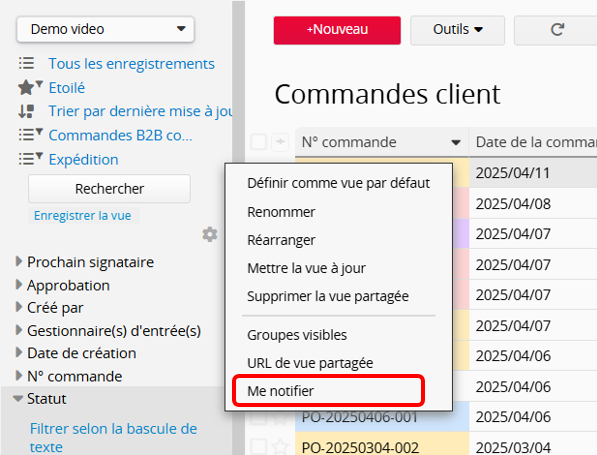The image size is (597, 455).
Task: Click the plus icon in table header
Action: click(x=280, y=142)
